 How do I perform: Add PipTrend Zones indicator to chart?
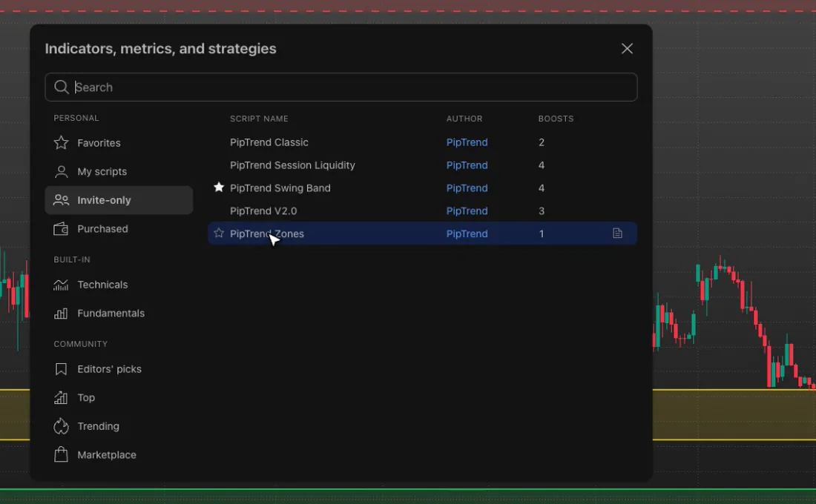point(267,234)
